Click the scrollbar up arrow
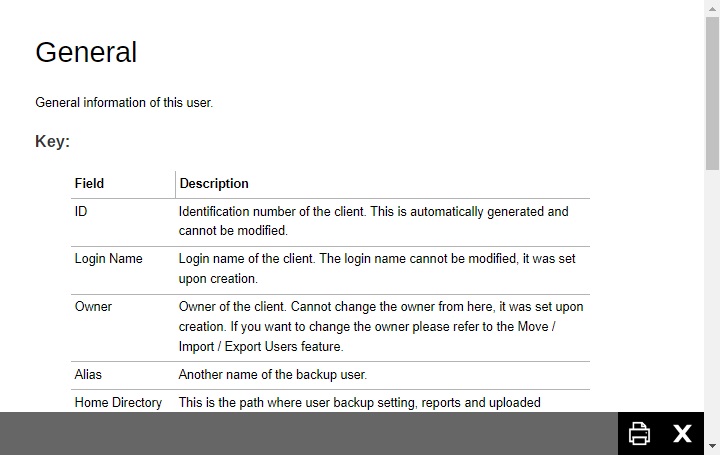The height and width of the screenshot is (455, 720). (x=712, y=7)
